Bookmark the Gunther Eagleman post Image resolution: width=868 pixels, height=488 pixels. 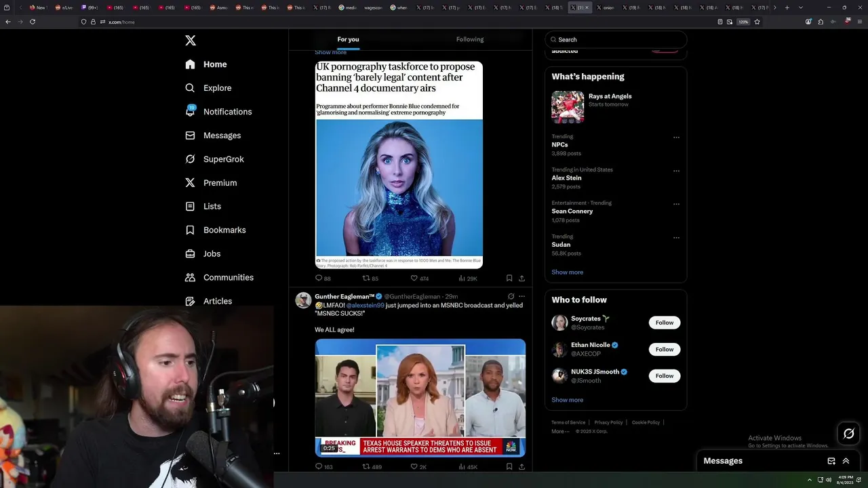click(509, 467)
